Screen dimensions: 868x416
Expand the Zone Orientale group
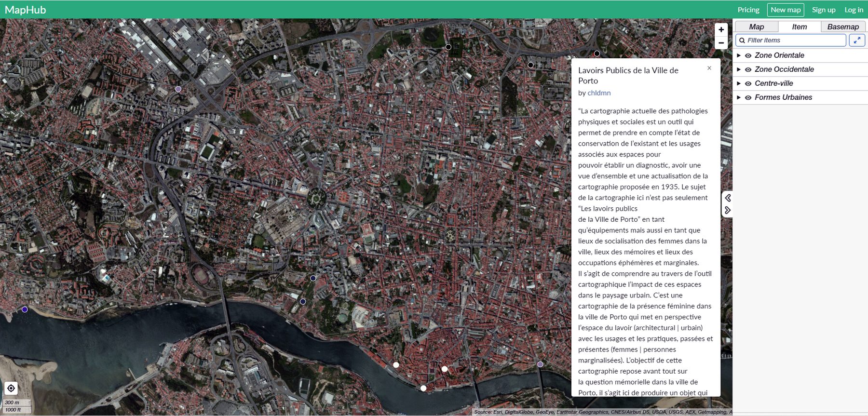739,55
